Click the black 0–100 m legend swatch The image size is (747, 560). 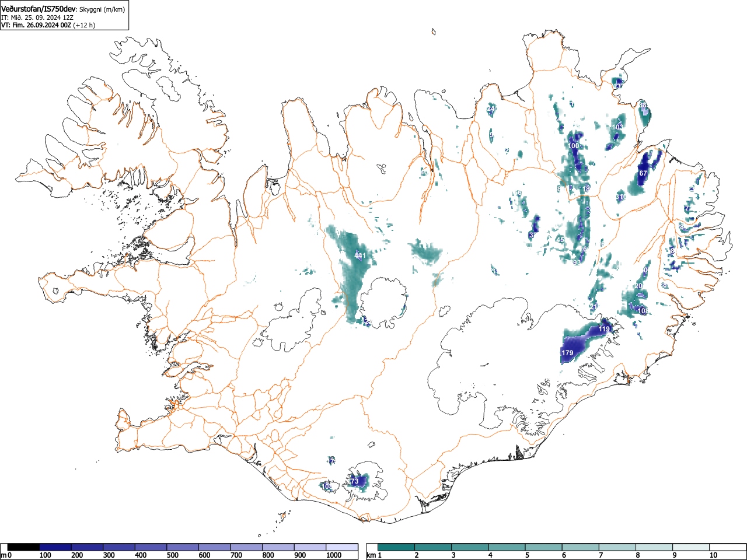24,547
